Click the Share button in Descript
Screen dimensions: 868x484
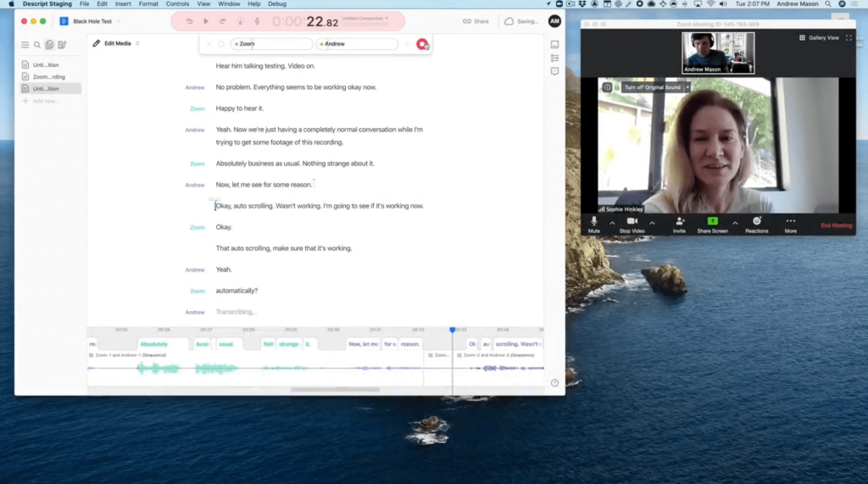click(x=476, y=21)
